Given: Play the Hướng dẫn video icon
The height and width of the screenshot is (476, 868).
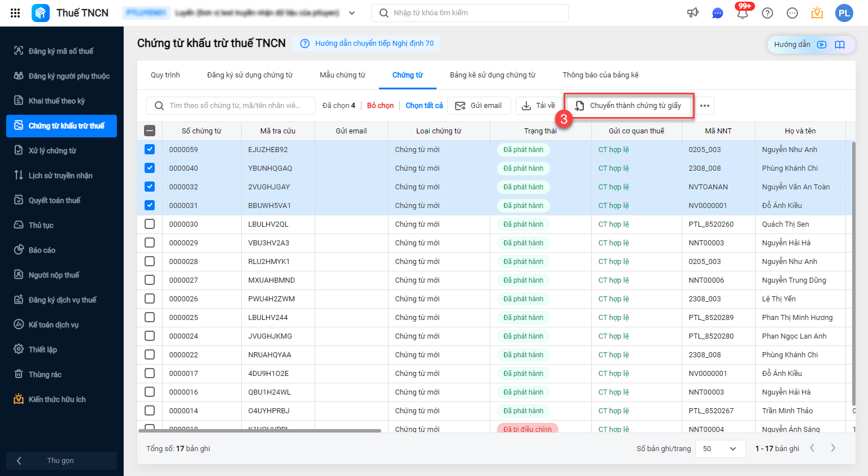Looking at the screenshot, I should coord(822,45).
